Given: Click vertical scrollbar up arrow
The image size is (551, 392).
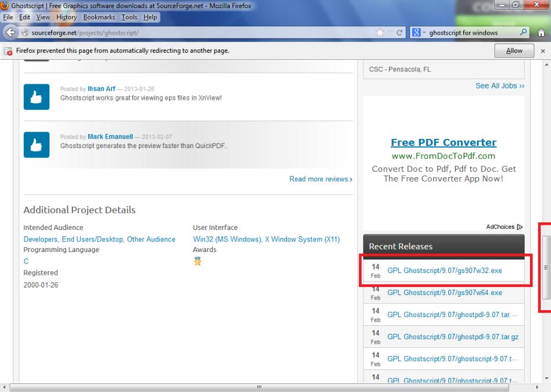Looking at the screenshot, I should point(546,64).
